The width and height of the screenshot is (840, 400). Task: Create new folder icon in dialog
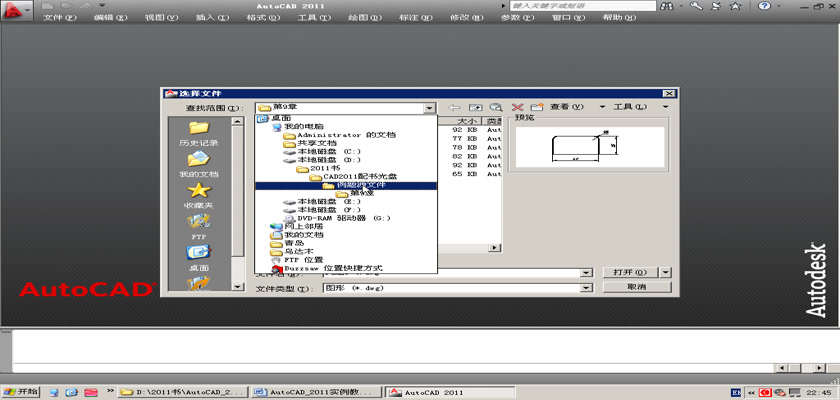537,107
